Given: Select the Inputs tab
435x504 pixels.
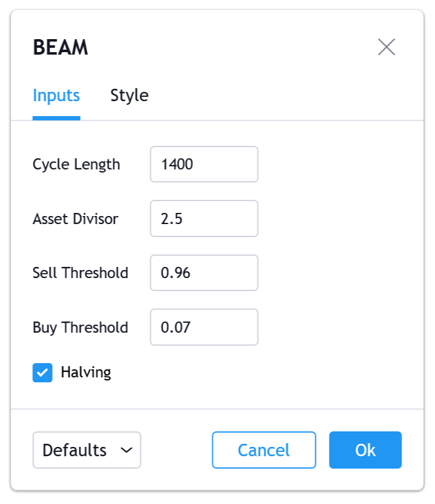Looking at the screenshot, I should click(x=56, y=96).
